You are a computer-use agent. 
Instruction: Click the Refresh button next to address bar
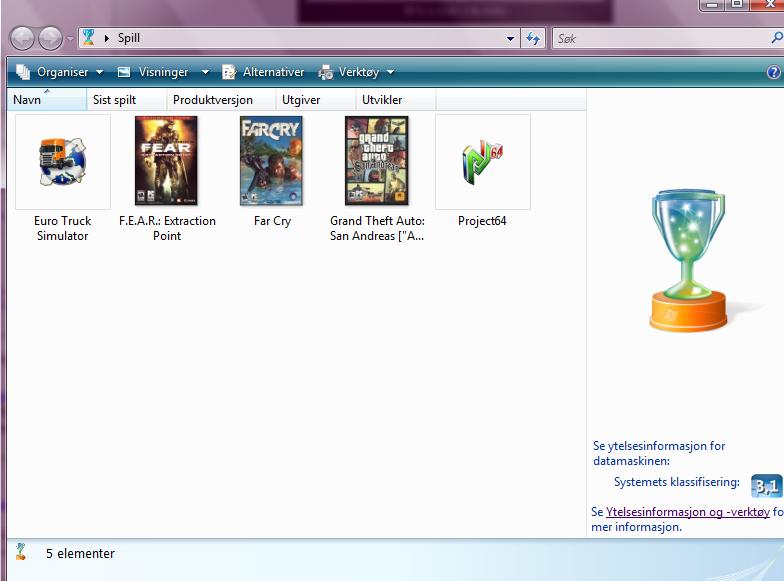pyautogui.click(x=533, y=38)
